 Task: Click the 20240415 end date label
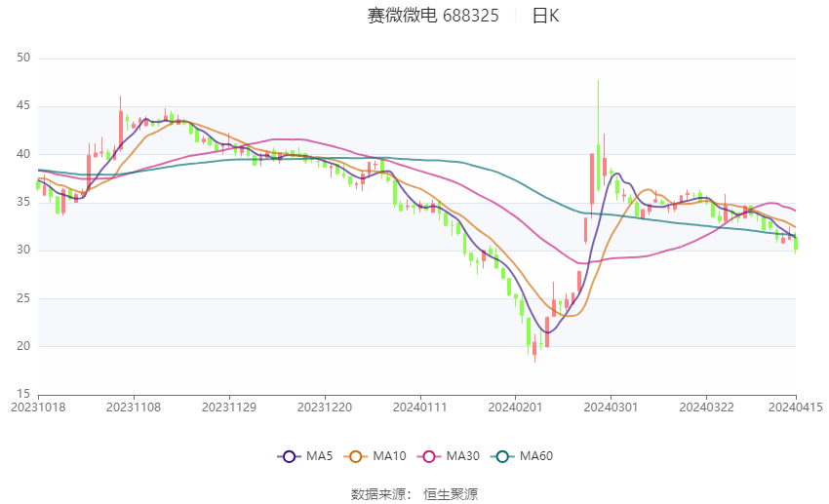coord(795,407)
